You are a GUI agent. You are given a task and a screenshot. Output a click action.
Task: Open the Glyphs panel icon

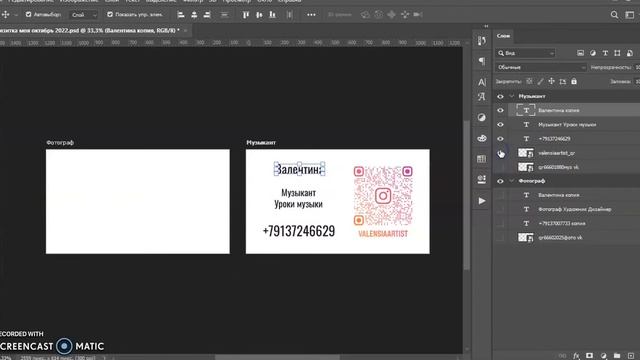(x=482, y=97)
